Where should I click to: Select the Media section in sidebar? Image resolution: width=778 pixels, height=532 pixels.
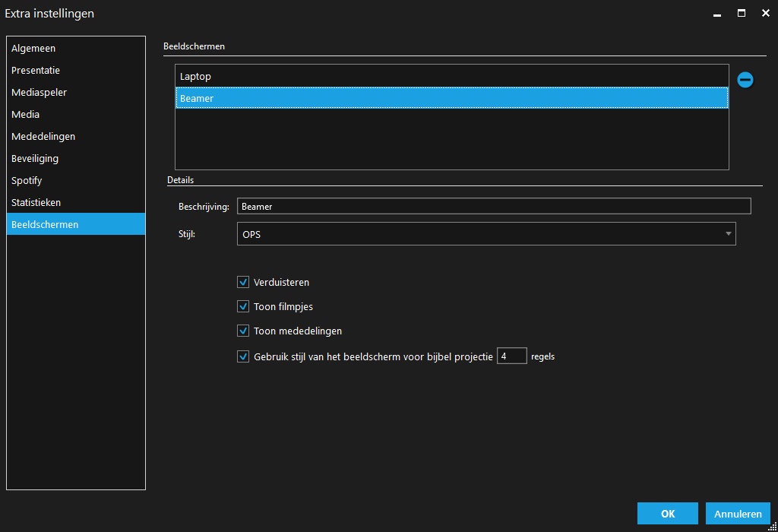click(76, 114)
